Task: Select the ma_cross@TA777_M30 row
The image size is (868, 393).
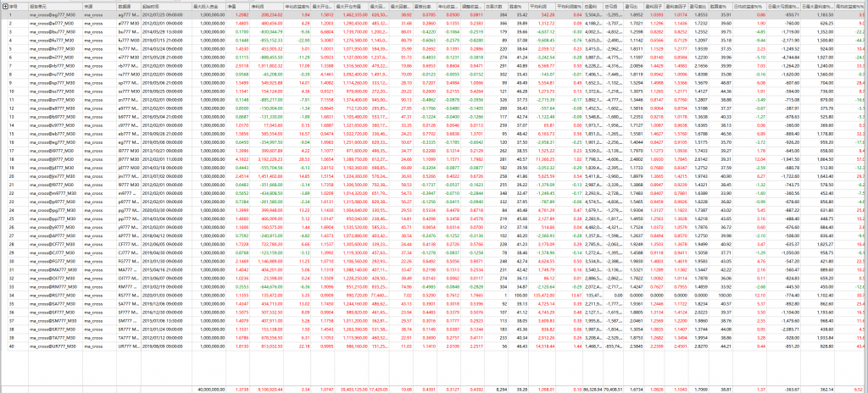Action: pyautogui.click(x=53, y=338)
